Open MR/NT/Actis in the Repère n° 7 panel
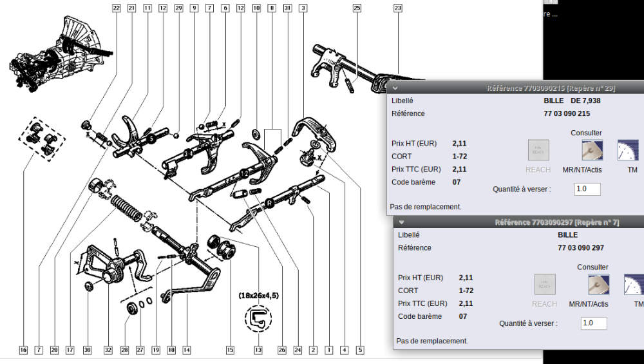644x364 pixels. click(598, 284)
